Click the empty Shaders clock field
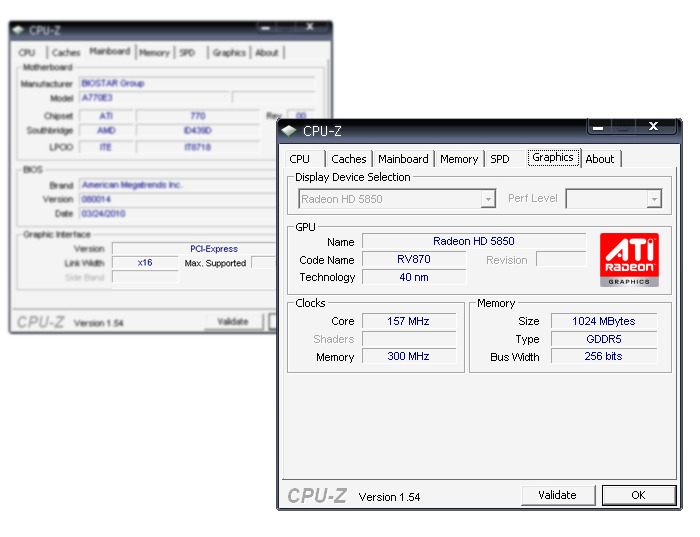This screenshot has width=700, height=537. click(x=408, y=339)
